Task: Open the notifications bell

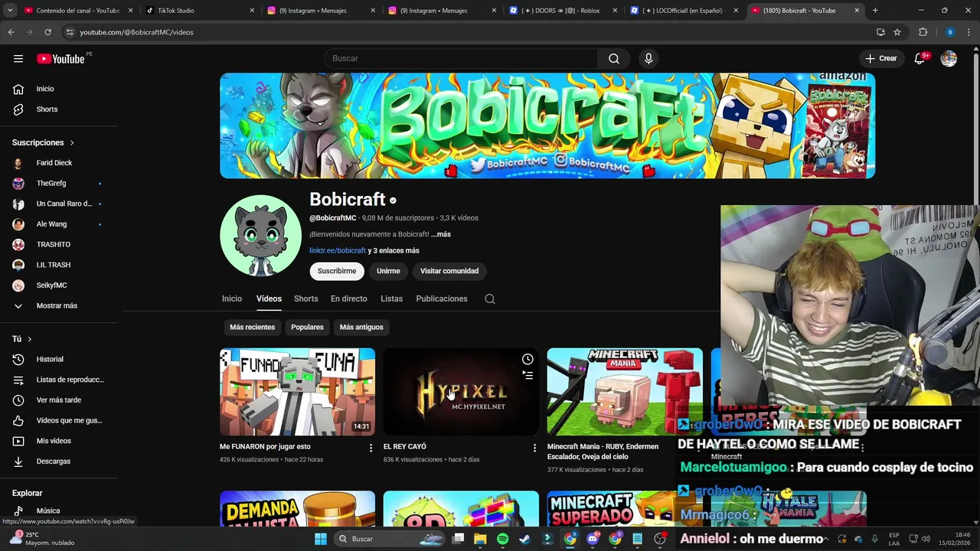Action: pos(920,59)
